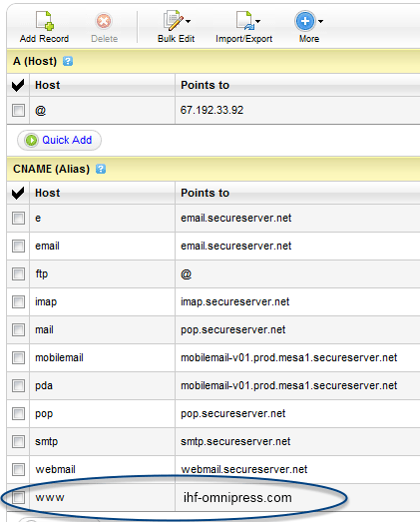The image size is (420, 522).
Task: Open help icon beside A (Host)
Action: tap(68, 61)
